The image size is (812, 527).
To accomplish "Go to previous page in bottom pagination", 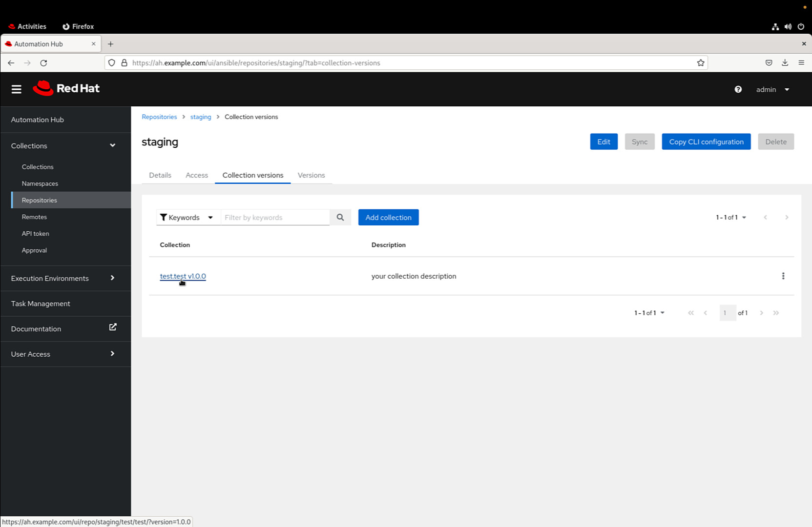I will pos(706,313).
